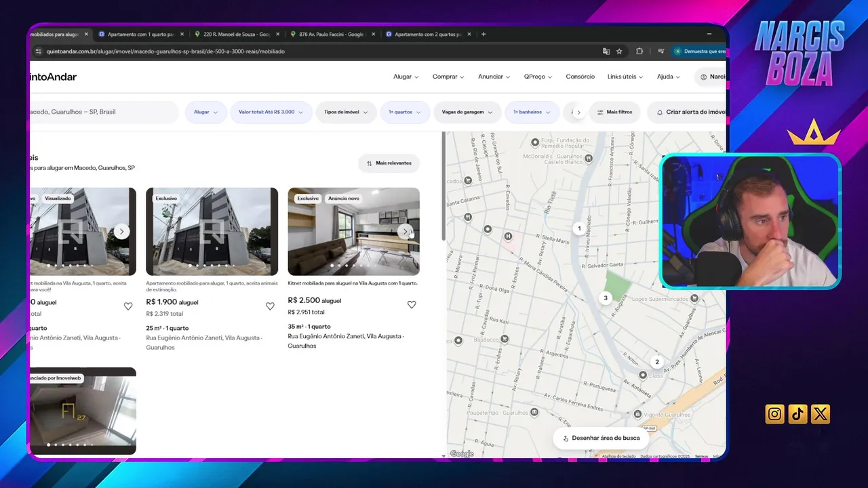The width and height of the screenshot is (868, 488).
Task: Open the Imovelweb listing photo thumbnail
Action: pos(83,411)
